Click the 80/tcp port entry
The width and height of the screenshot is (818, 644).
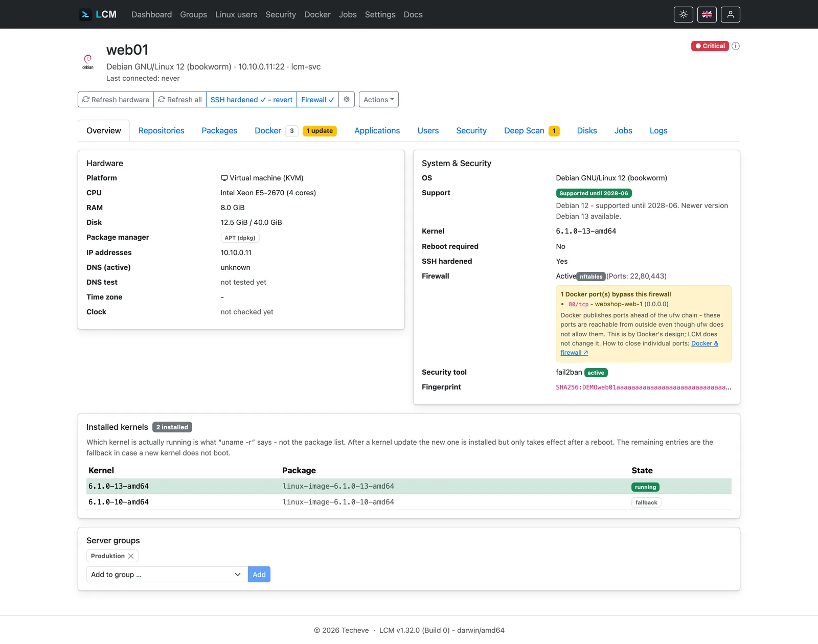[x=578, y=304]
